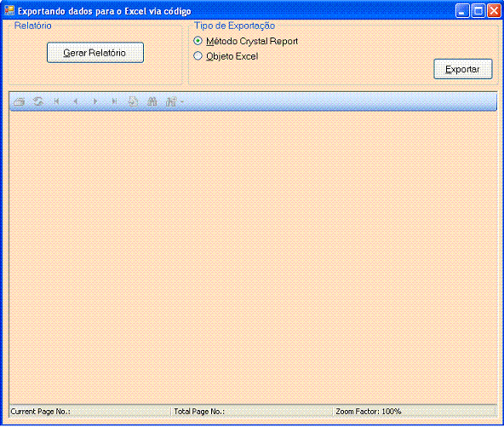Click the application icon in the title bar

[9, 10]
